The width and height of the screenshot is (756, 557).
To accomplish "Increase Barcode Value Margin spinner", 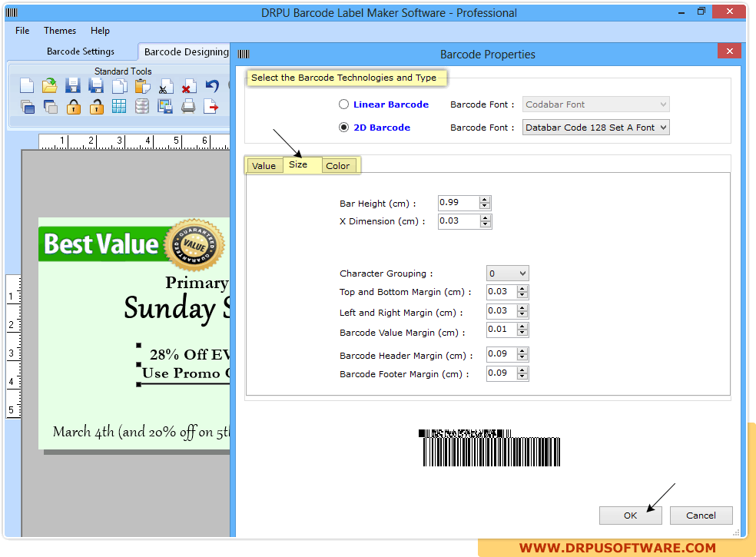I will point(522,326).
